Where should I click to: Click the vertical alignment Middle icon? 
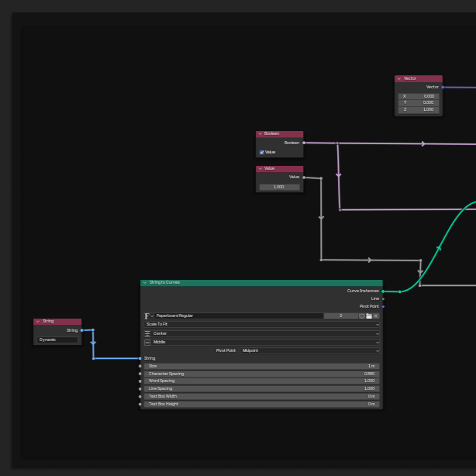tap(147, 343)
